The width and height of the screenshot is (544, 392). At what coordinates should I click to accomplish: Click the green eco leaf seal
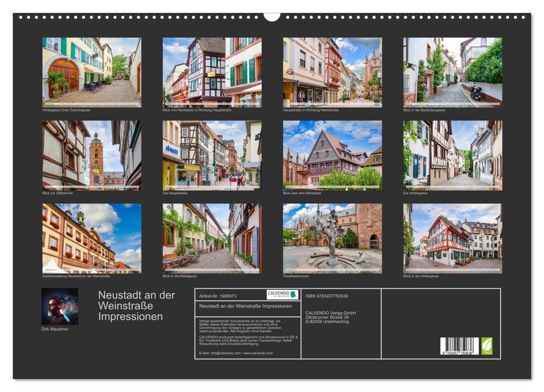[x=487, y=347]
